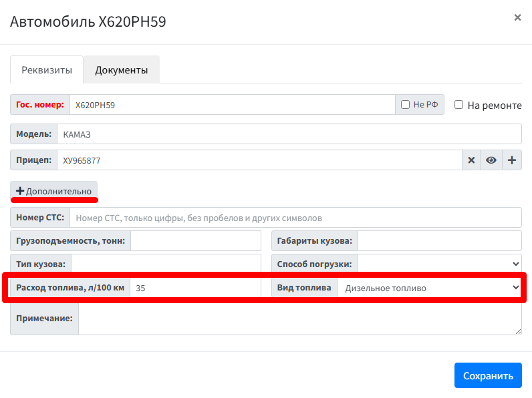Click the «Сохранить» button
Screen dimensions: 532x398
pos(488,375)
